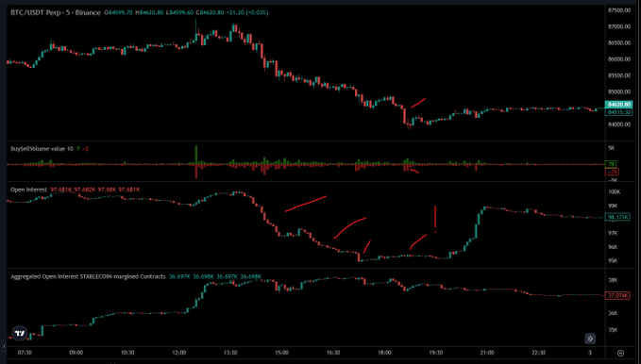This screenshot has width=641, height=364.
Task: Click the 38K level on the Aggregated OI scale
Action: 613,280
